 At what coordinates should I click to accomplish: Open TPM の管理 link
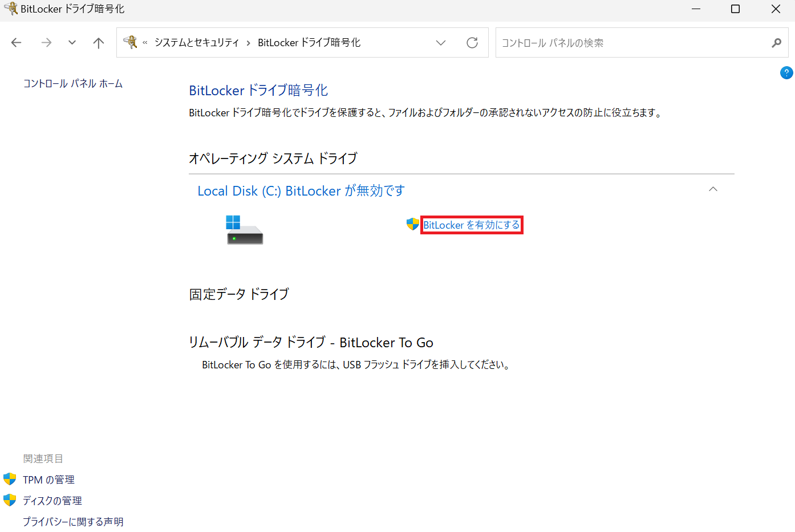click(49, 480)
